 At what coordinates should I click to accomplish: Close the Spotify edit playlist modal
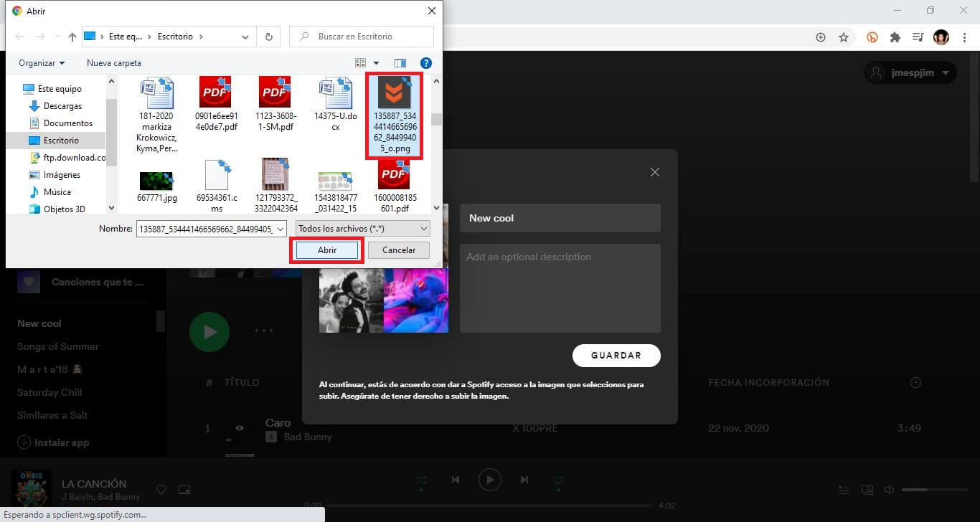coord(654,172)
